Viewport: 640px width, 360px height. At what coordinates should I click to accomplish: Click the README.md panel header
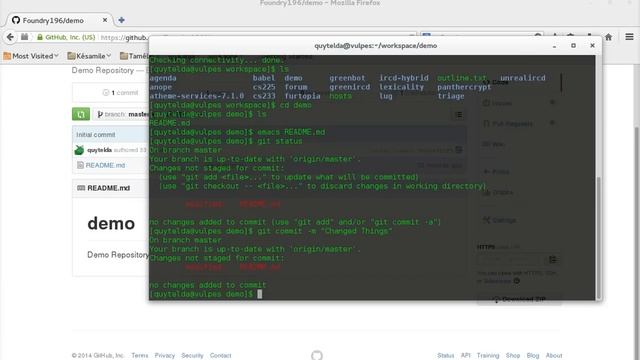coord(111,188)
